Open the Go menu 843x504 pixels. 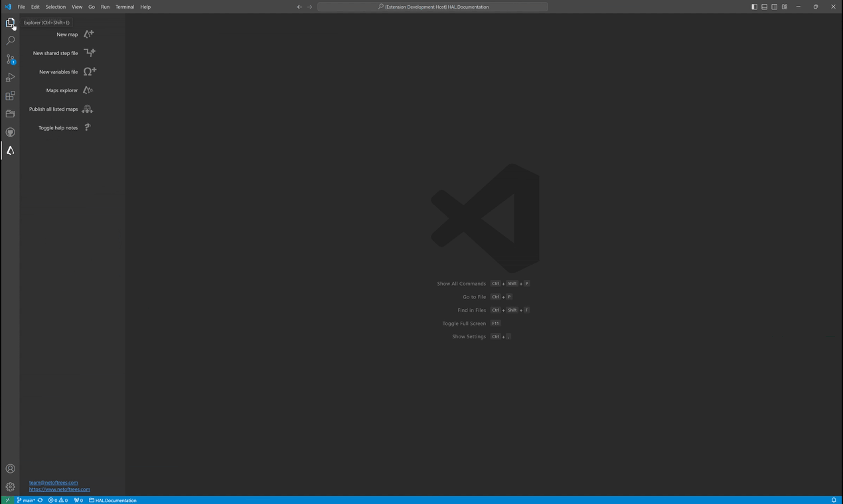[x=92, y=7]
